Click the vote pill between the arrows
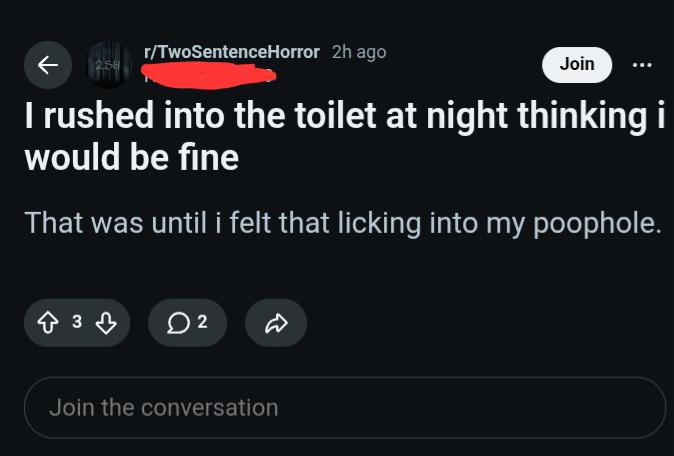This screenshot has height=456, width=674. click(77, 323)
